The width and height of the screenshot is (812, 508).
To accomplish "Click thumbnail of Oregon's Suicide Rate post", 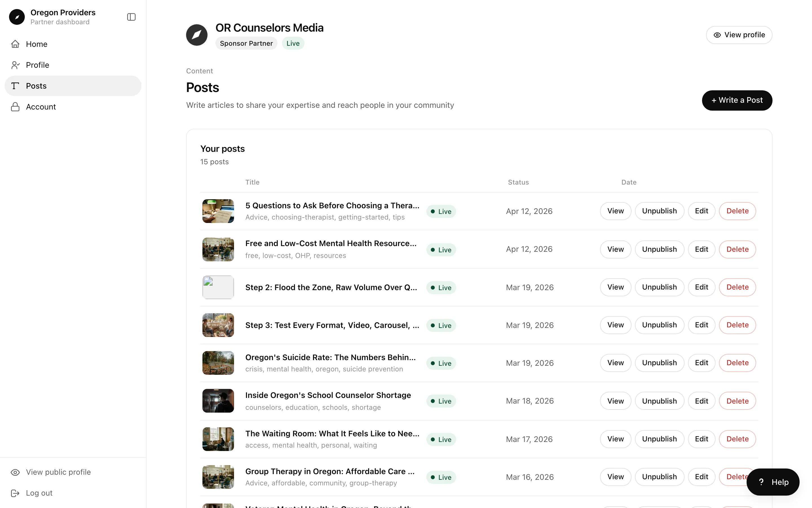I will pyautogui.click(x=218, y=363).
